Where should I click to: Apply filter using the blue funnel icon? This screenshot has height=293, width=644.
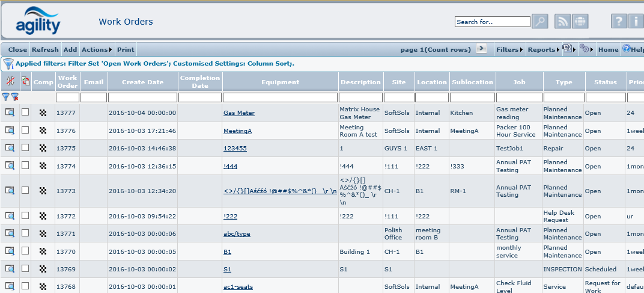point(6,97)
